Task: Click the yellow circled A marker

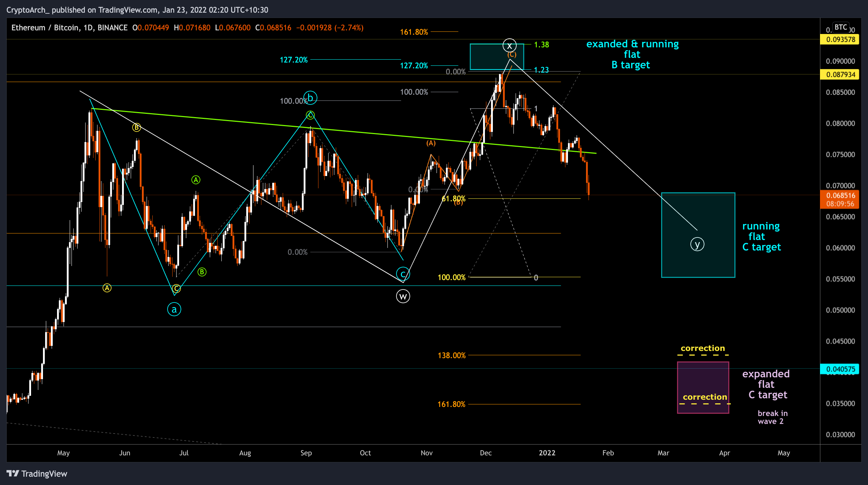Action: (107, 288)
